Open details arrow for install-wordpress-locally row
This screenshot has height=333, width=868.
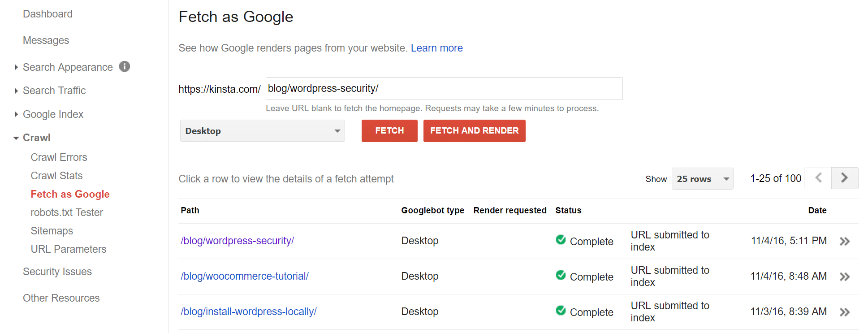(x=844, y=312)
